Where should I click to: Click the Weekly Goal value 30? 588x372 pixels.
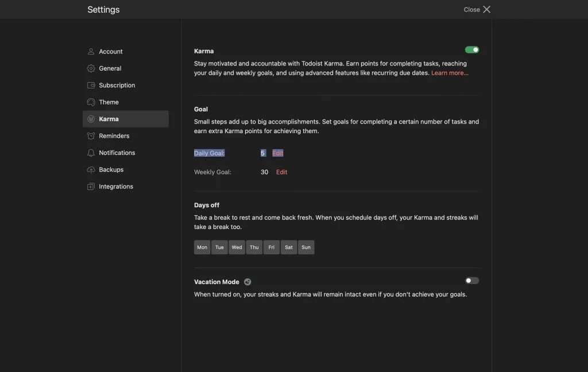(264, 172)
